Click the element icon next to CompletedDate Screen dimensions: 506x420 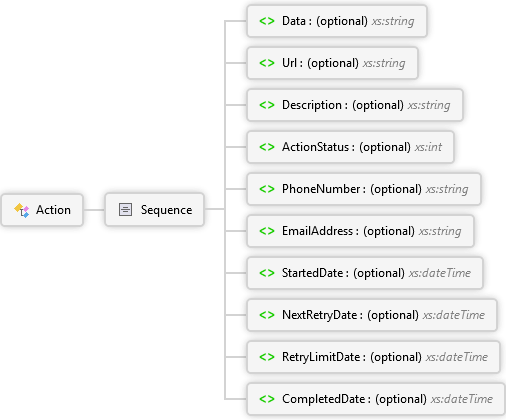pyautogui.click(x=267, y=399)
